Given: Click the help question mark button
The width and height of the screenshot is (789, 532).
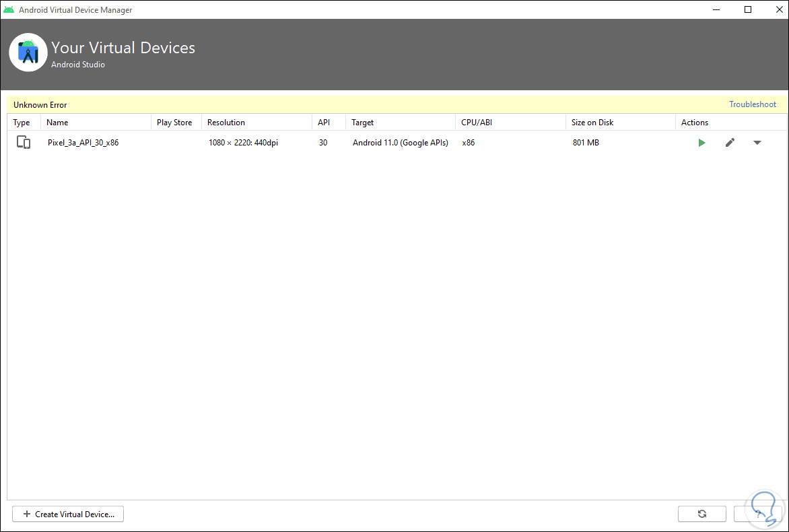Looking at the screenshot, I should [758, 514].
